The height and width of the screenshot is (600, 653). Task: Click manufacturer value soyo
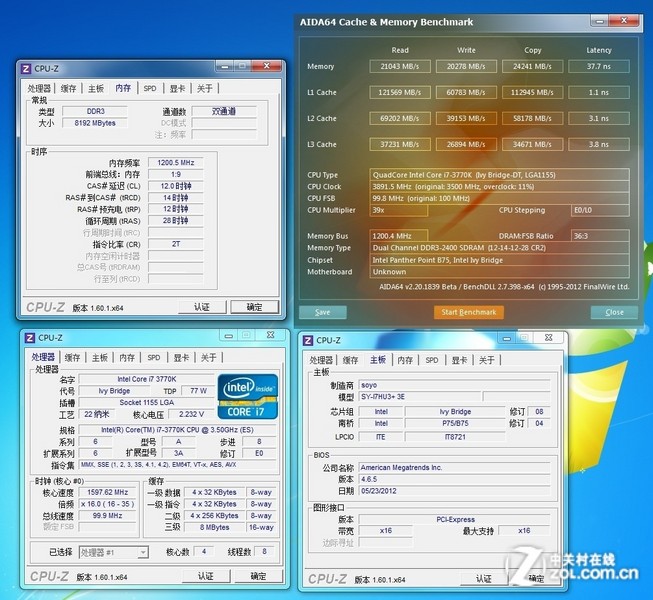point(454,385)
